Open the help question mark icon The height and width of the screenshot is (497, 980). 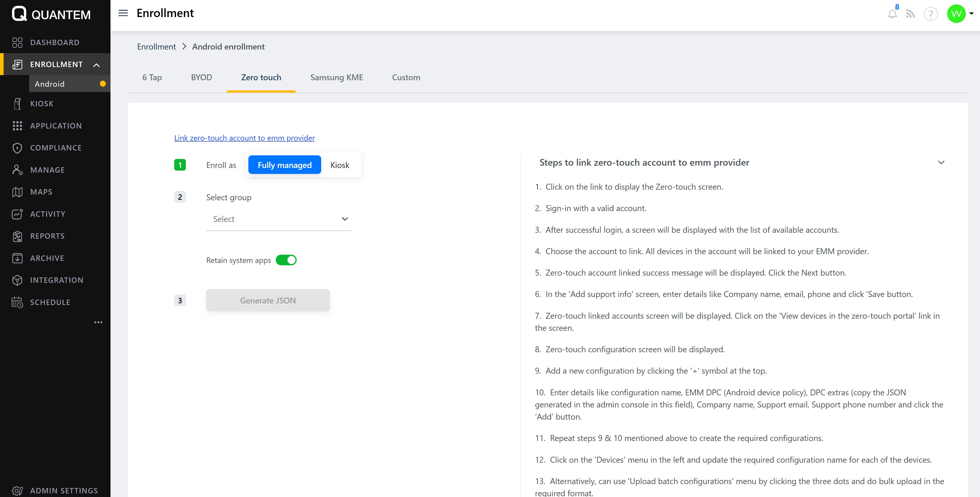pyautogui.click(x=930, y=14)
